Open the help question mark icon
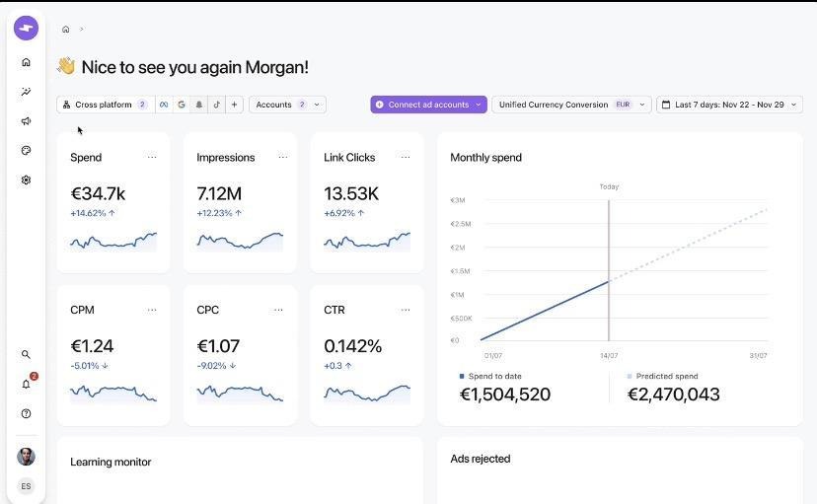Image resolution: width=817 pixels, height=504 pixels. [26, 413]
